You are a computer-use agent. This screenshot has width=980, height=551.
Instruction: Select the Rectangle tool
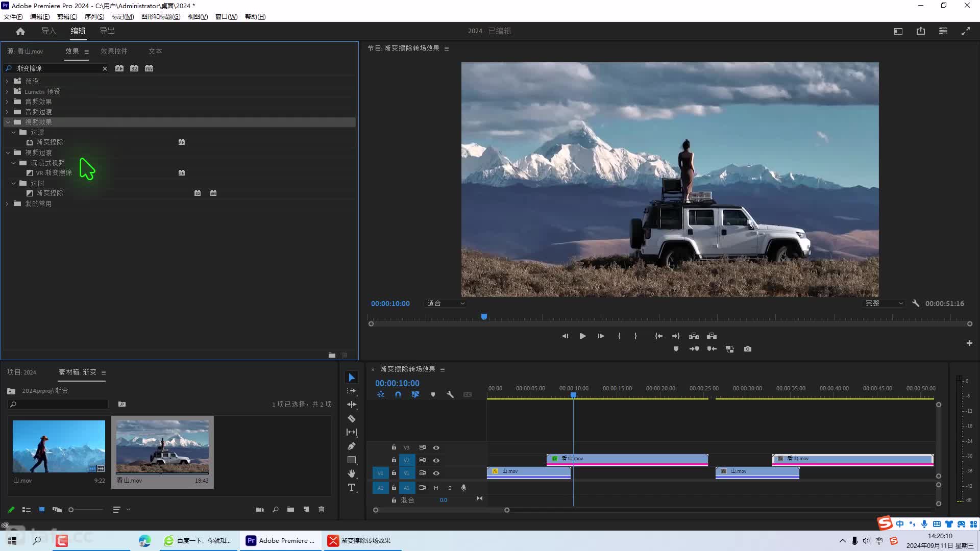click(x=352, y=460)
